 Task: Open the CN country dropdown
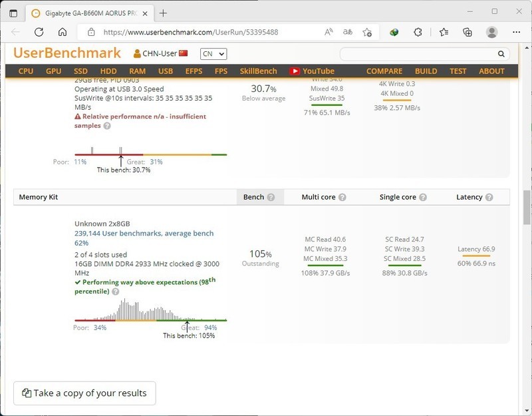tap(213, 54)
